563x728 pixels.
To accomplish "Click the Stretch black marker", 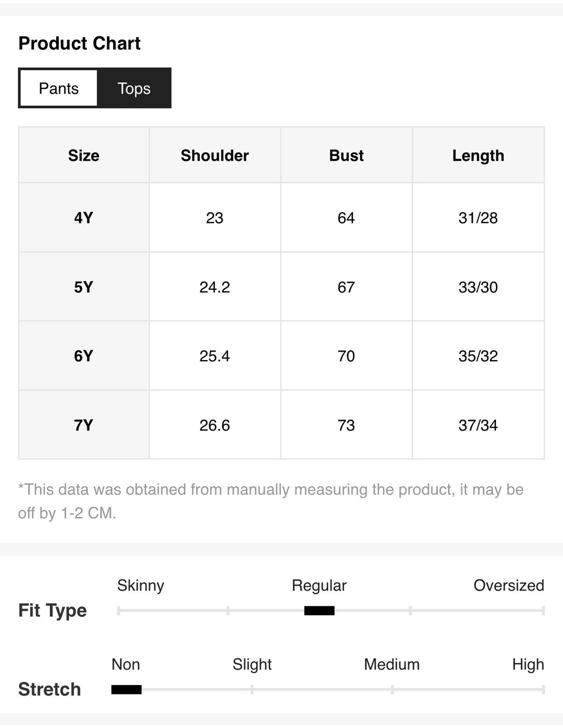I will 126,690.
